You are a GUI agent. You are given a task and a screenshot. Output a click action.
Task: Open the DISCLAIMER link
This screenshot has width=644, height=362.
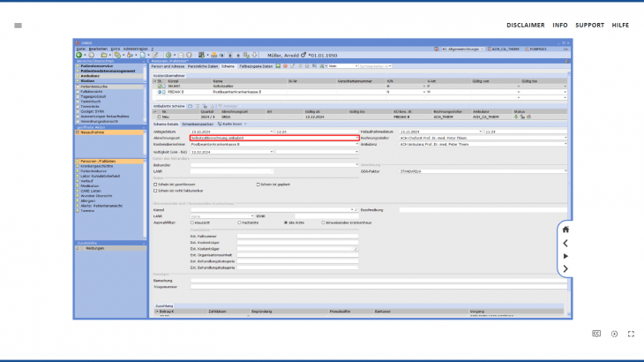pyautogui.click(x=524, y=25)
